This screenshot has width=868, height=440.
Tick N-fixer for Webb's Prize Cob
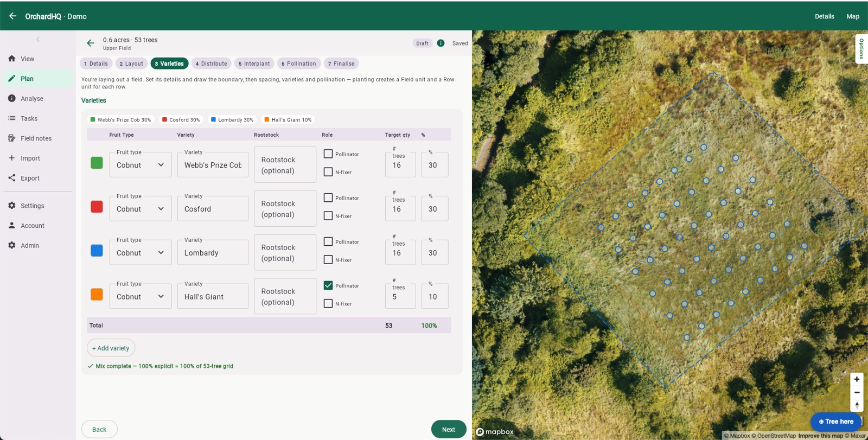(x=328, y=172)
